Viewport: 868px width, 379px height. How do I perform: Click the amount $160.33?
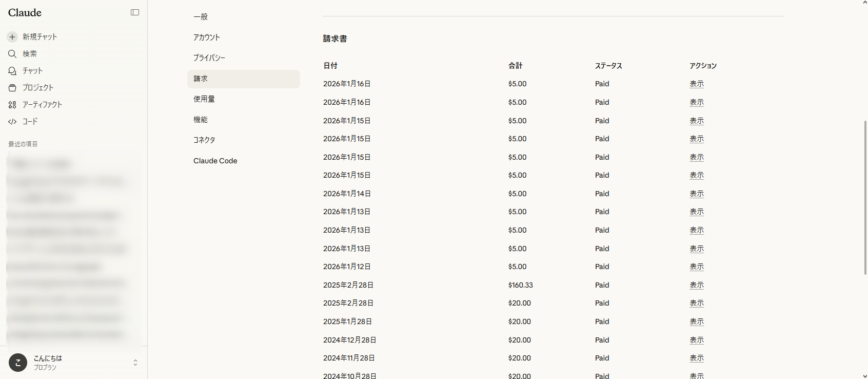click(521, 285)
